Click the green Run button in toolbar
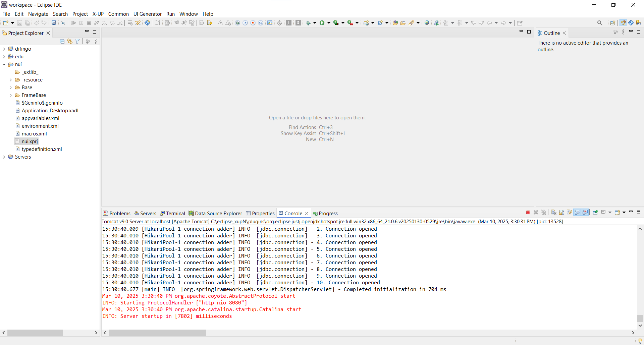644x345 pixels. coord(322,23)
